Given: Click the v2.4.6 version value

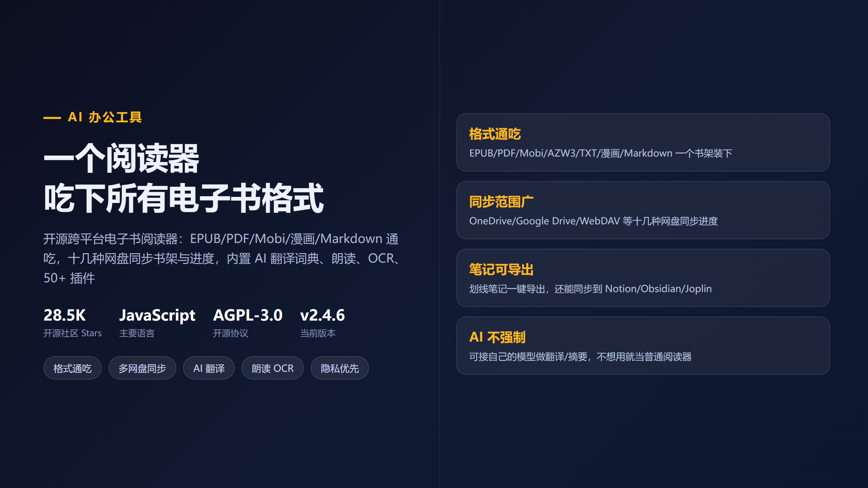Looking at the screenshot, I should coord(322,315).
